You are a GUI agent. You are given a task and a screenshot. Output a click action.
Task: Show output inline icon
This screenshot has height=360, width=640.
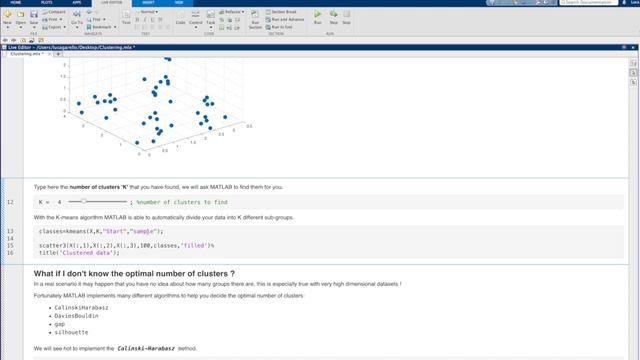[x=633, y=73]
